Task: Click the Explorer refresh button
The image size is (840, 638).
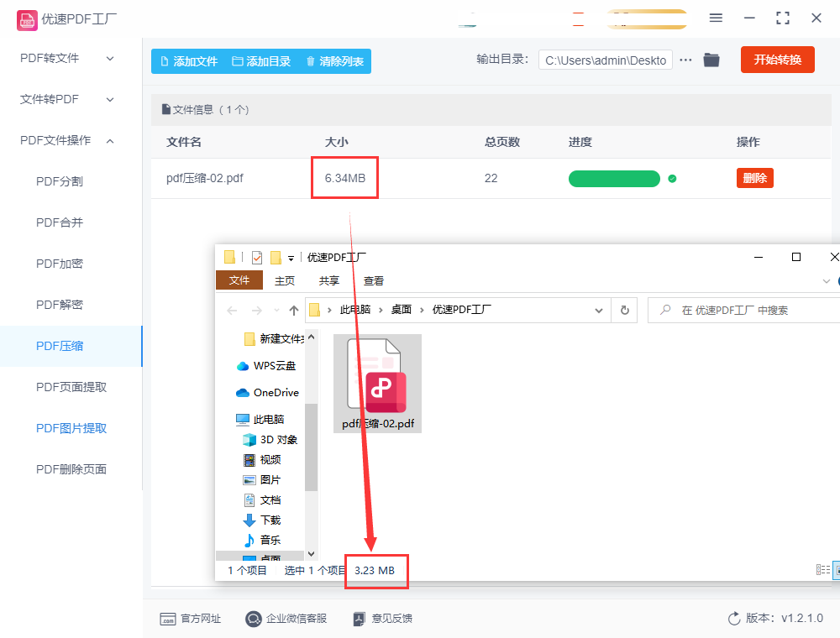Action: point(625,311)
